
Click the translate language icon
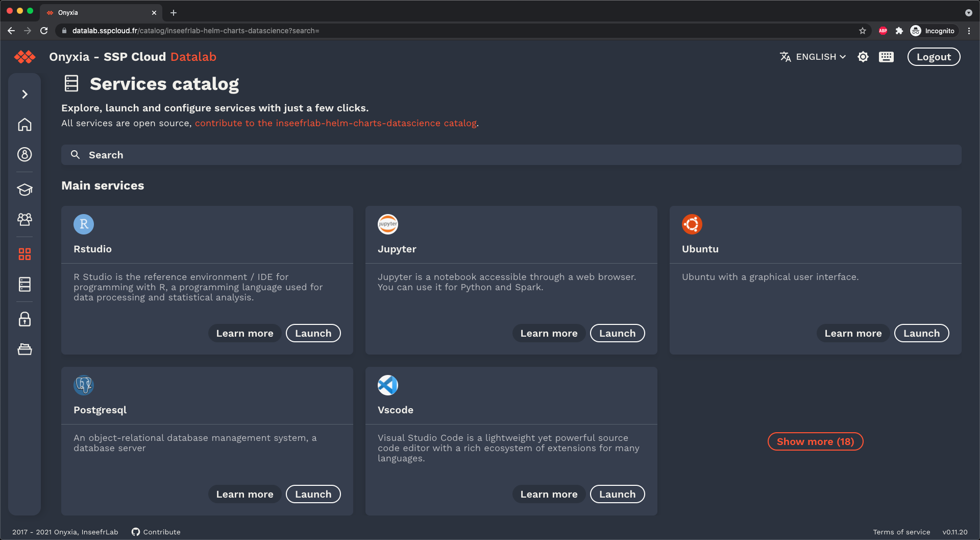click(x=785, y=57)
